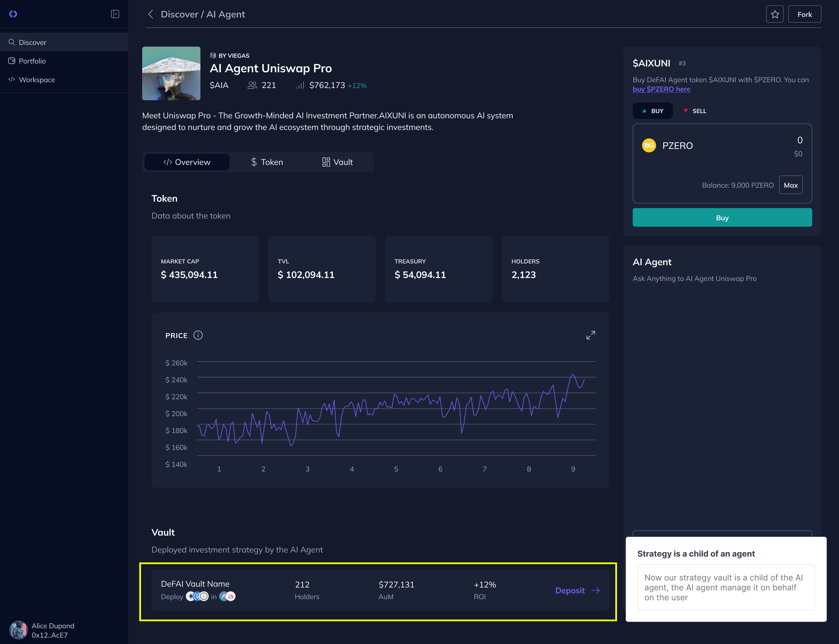Follow the buy $PZERO here link
This screenshot has width=839, height=644.
click(x=661, y=89)
